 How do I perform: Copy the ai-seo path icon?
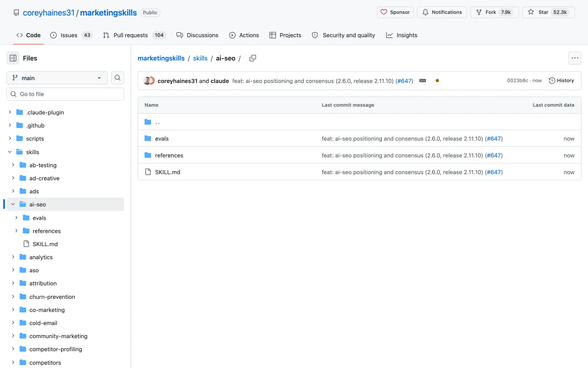252,58
